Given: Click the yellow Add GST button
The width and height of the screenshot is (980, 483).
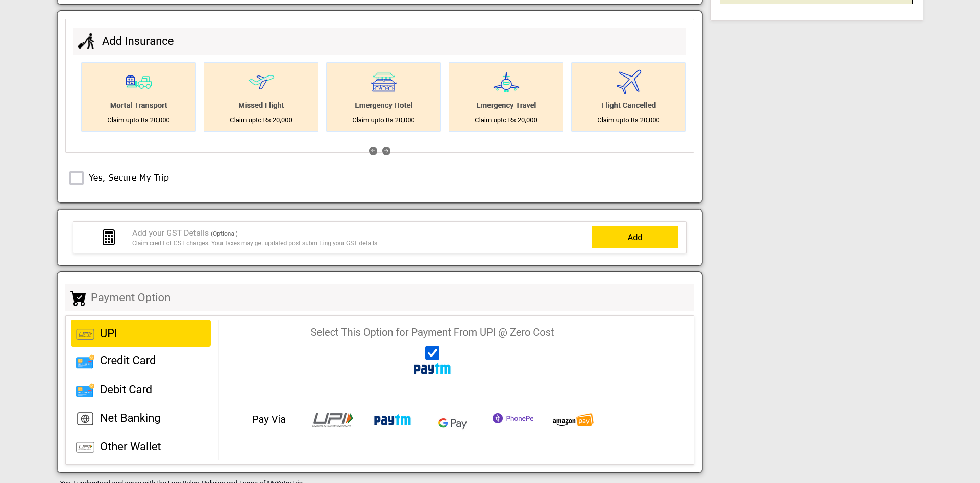Looking at the screenshot, I should 635,237.
